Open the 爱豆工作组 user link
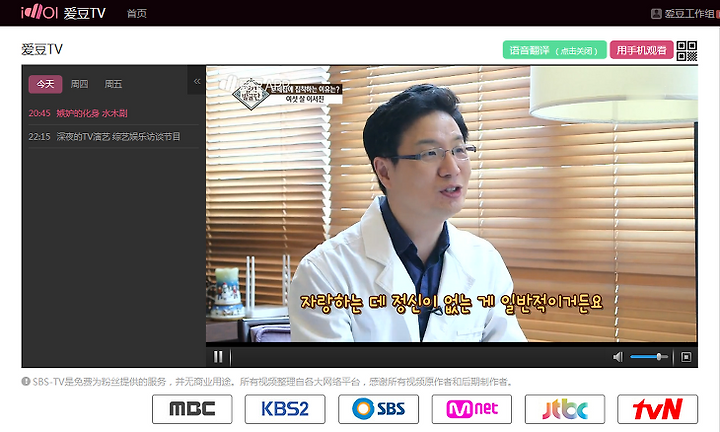 [689, 13]
